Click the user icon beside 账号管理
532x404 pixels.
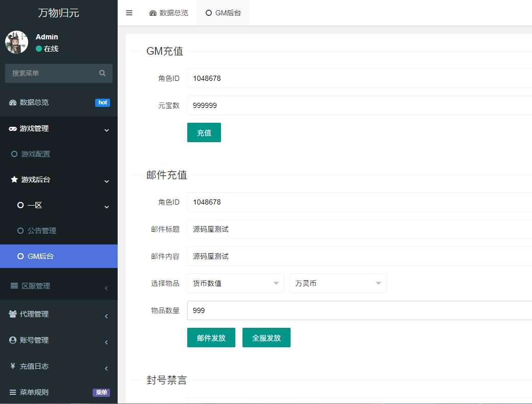[13, 340]
